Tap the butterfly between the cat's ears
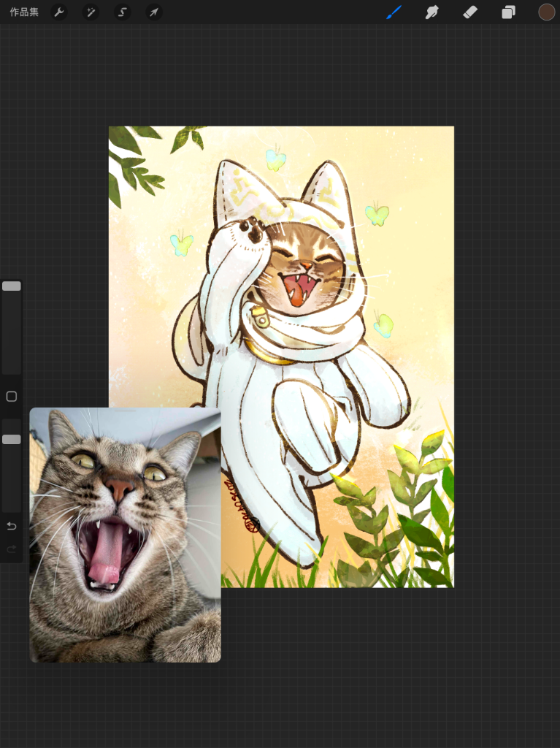This screenshot has width=560, height=748. point(275,160)
